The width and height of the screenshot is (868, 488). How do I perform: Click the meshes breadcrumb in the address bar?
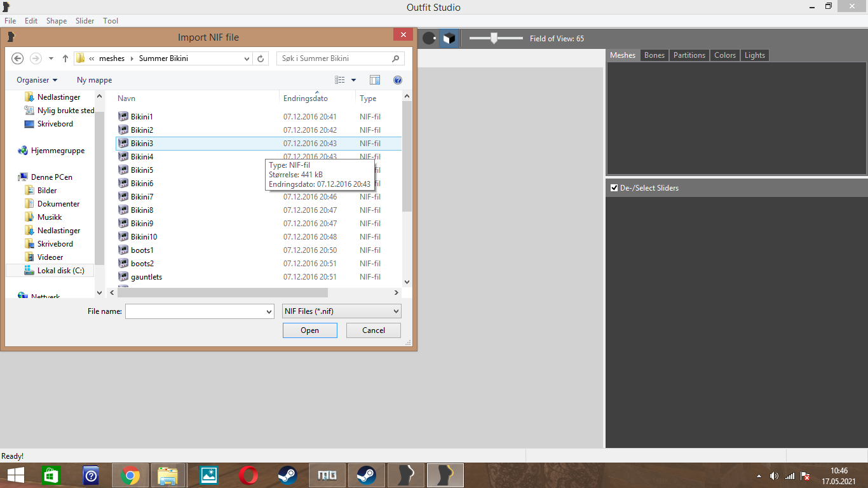coord(112,58)
